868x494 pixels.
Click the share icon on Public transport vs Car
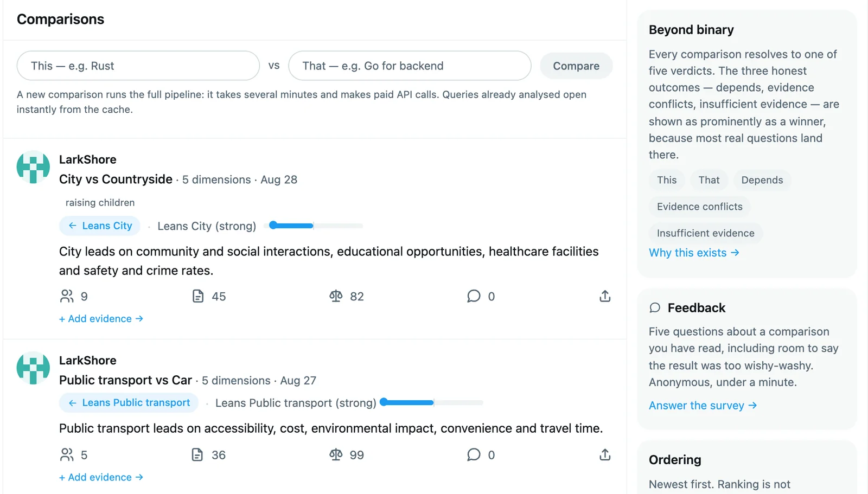pyautogui.click(x=605, y=454)
